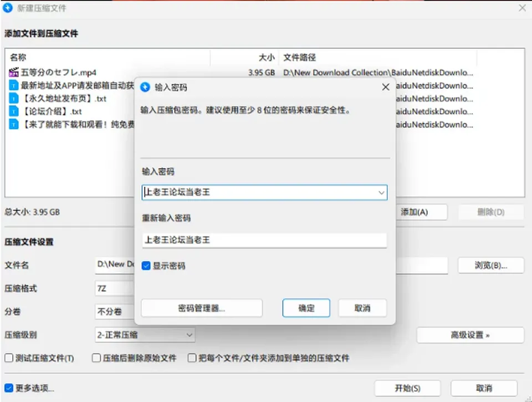Open 密码管理器
The width and height of the screenshot is (532, 402).
(202, 308)
